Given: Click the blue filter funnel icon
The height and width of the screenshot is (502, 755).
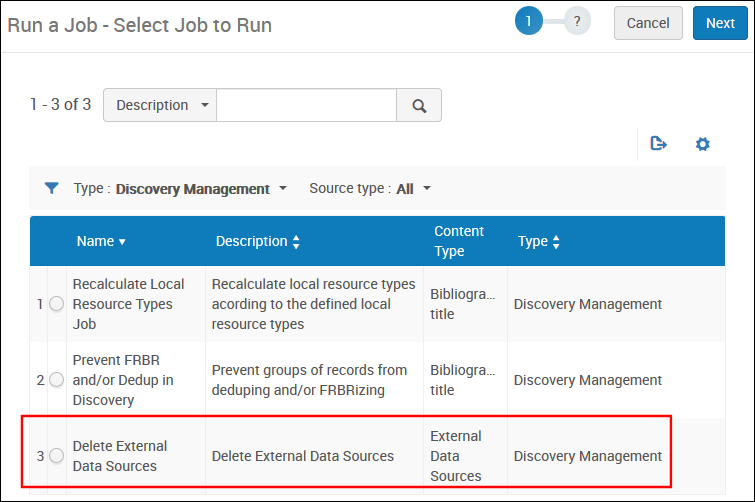Looking at the screenshot, I should (x=52, y=188).
